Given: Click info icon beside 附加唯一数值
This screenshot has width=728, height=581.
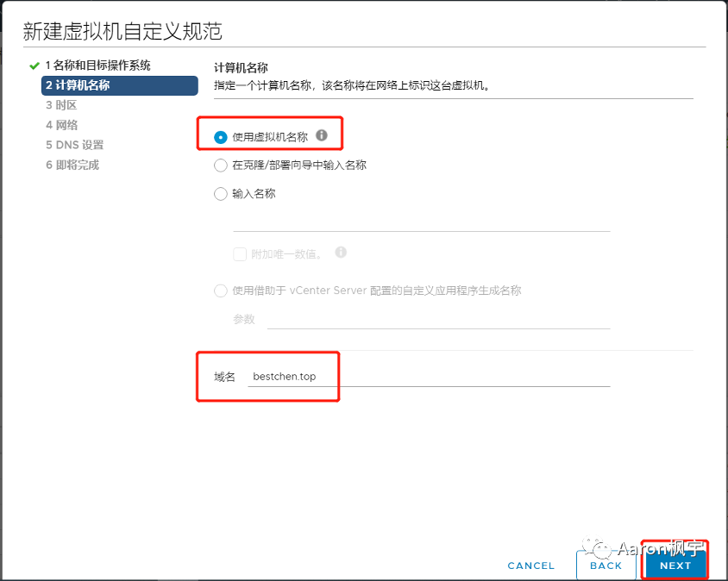Looking at the screenshot, I should [x=341, y=252].
